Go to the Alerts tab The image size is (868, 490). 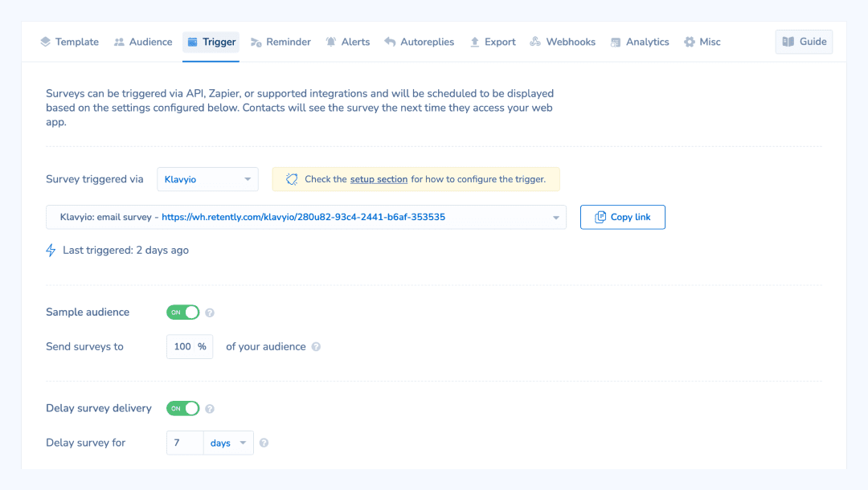pyautogui.click(x=348, y=42)
